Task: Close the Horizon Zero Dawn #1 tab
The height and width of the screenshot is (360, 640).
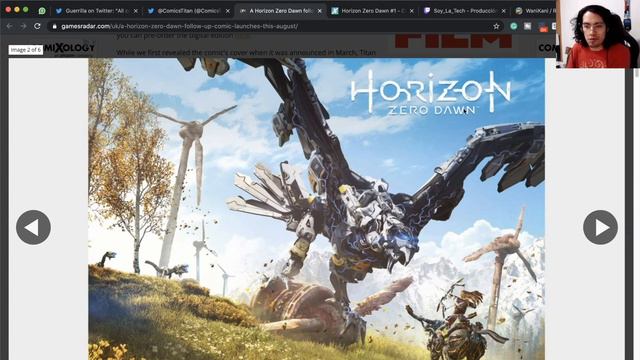Action: pyautogui.click(x=412, y=11)
